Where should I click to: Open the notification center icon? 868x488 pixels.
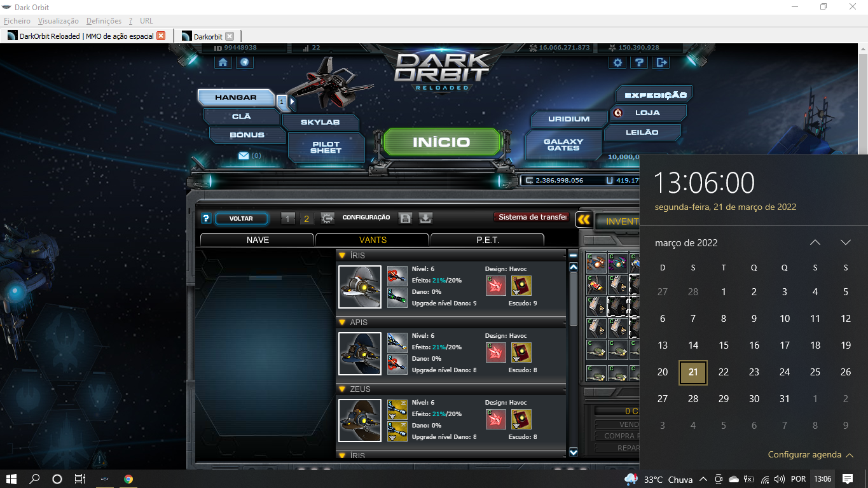(x=848, y=479)
